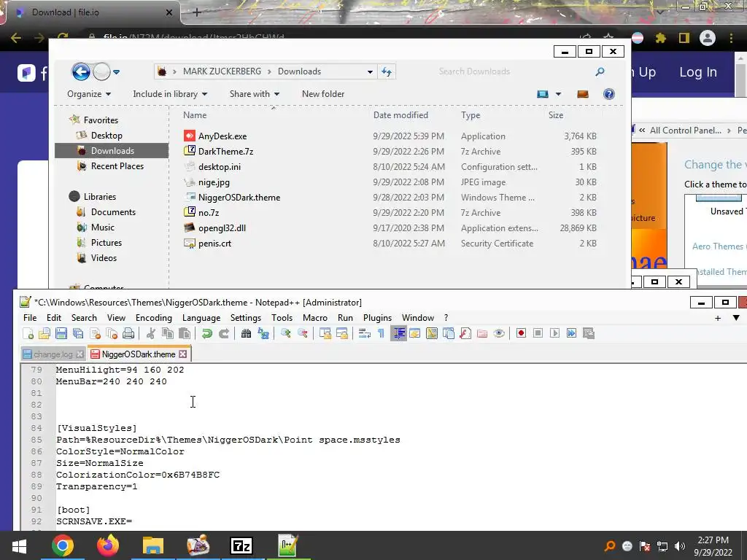Image resolution: width=747 pixels, height=560 pixels.
Task: Open Documents library in sidebar
Action: click(113, 212)
